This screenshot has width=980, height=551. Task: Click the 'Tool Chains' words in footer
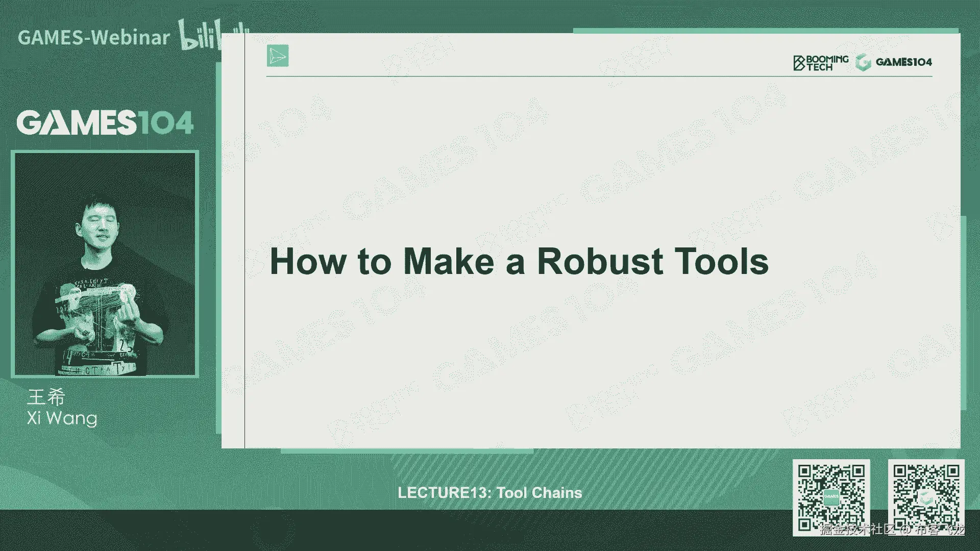539,493
